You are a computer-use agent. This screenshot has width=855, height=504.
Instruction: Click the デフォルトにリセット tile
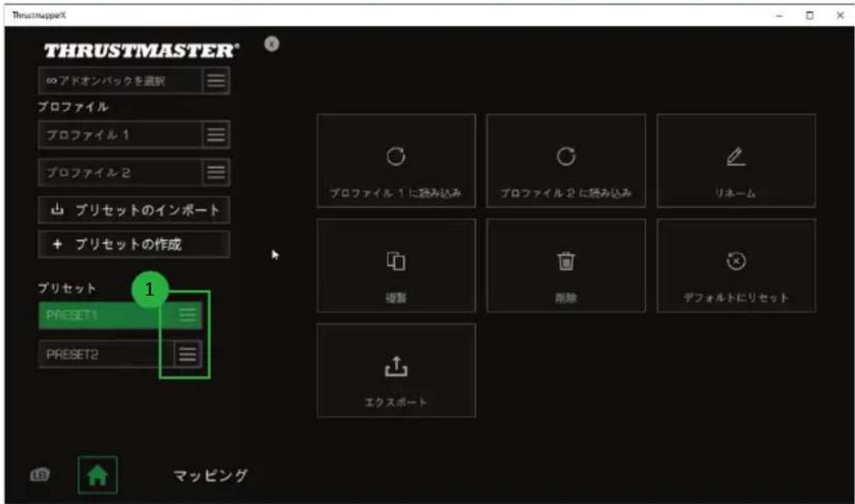pos(736,266)
